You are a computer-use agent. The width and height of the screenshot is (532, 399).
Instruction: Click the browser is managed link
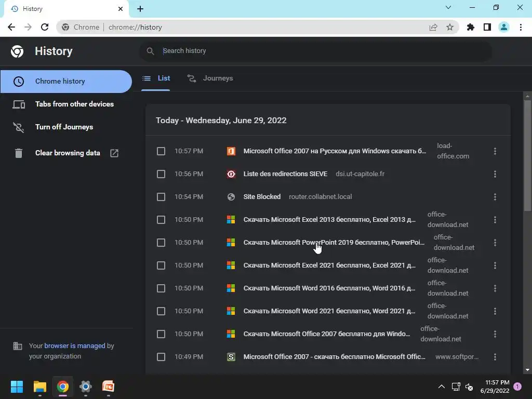75,345
